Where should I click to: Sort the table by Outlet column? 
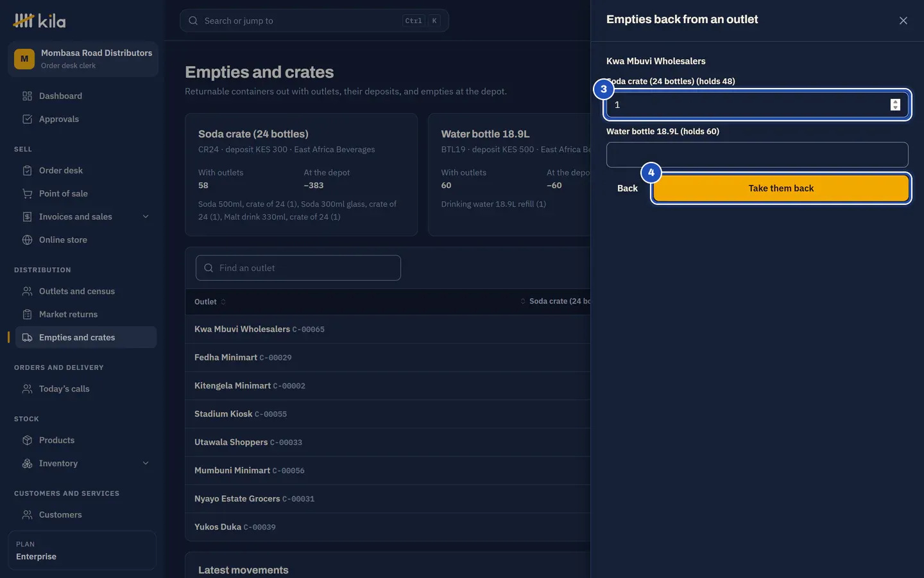[x=210, y=302]
